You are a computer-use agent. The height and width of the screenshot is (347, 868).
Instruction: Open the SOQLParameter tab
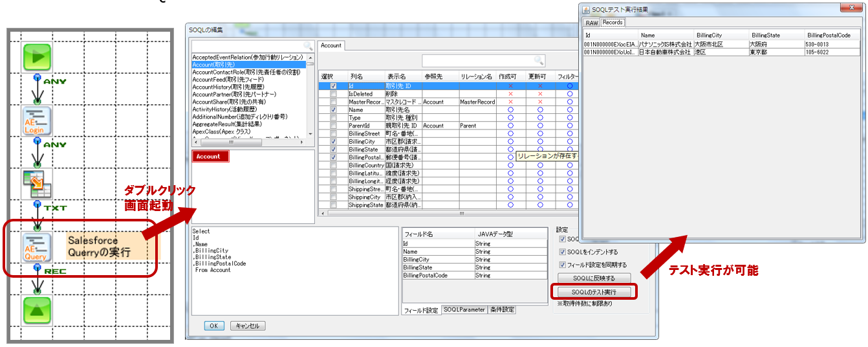pos(464,309)
